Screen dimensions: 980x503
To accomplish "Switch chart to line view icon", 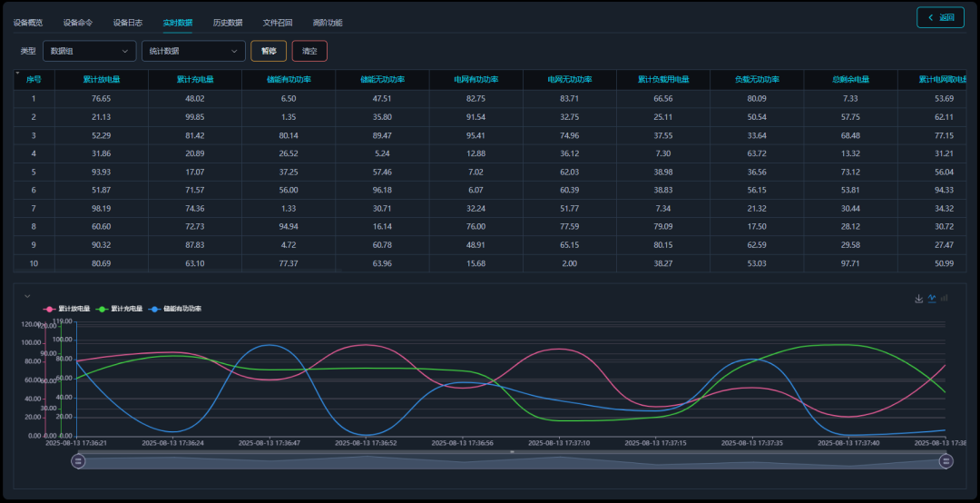I will coord(932,298).
